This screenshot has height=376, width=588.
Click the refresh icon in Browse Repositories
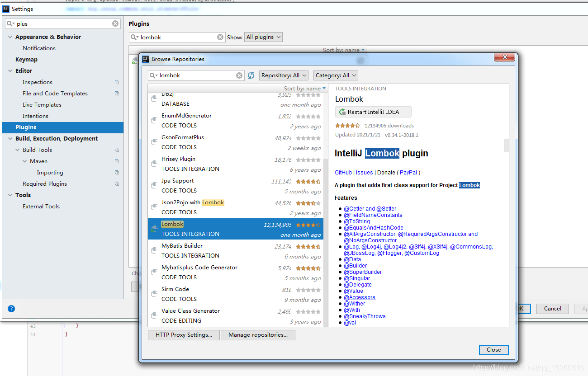click(x=251, y=75)
